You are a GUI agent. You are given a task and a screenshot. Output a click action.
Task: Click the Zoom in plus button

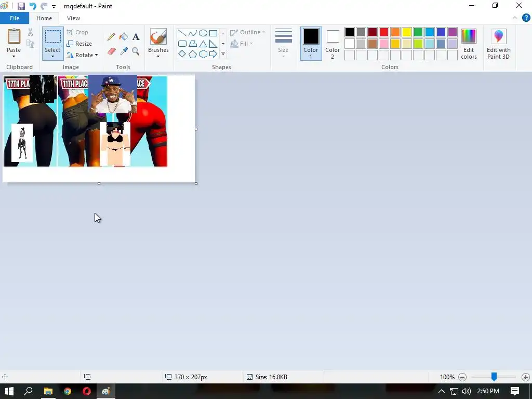point(526,377)
